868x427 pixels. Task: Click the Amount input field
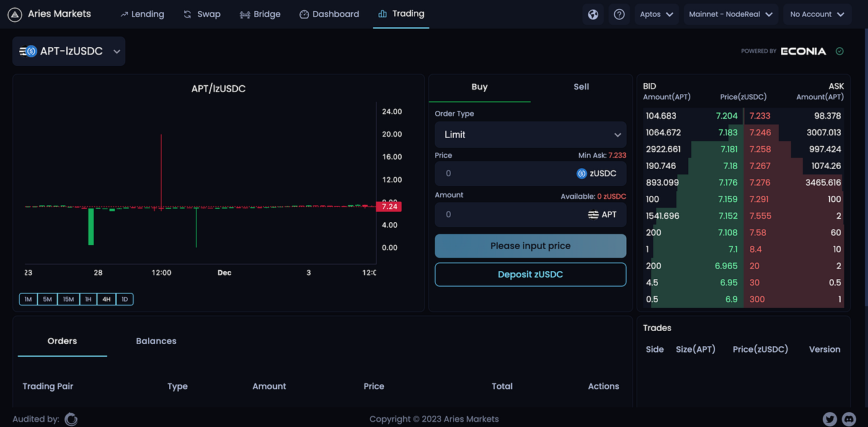click(x=531, y=215)
